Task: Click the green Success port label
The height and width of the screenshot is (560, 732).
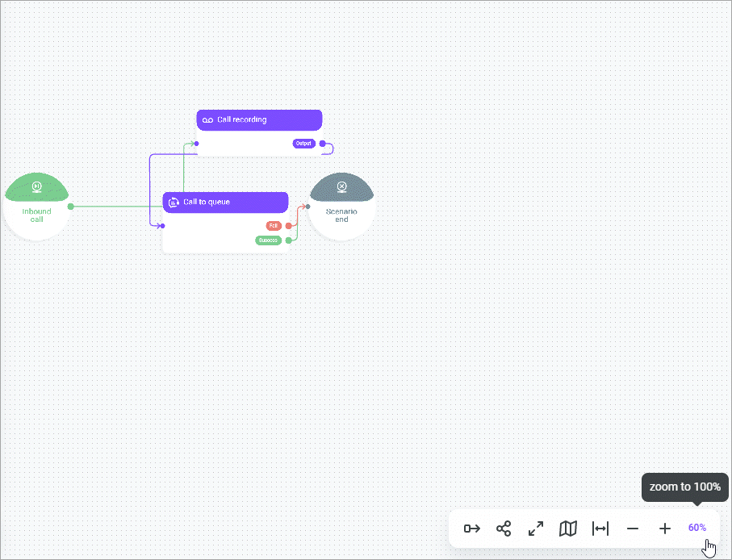Action: [269, 240]
